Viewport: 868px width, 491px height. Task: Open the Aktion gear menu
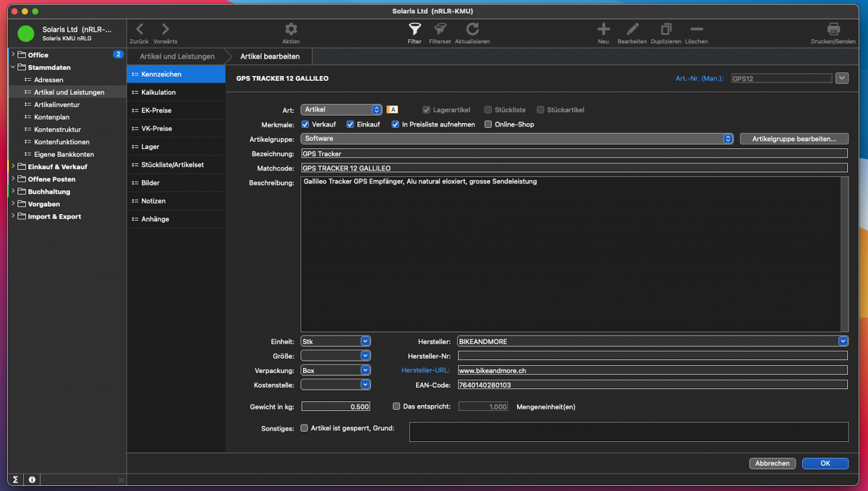click(x=291, y=30)
